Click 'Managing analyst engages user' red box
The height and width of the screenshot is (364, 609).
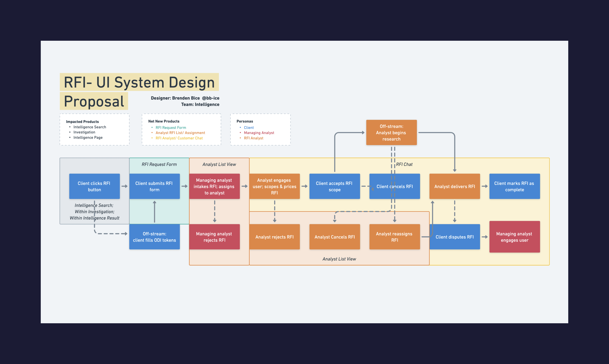514,237
